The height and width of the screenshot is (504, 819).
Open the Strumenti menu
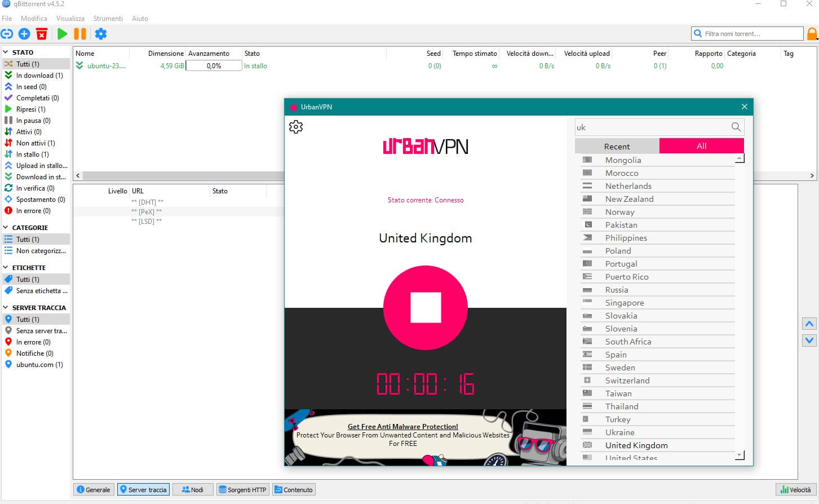[108, 19]
